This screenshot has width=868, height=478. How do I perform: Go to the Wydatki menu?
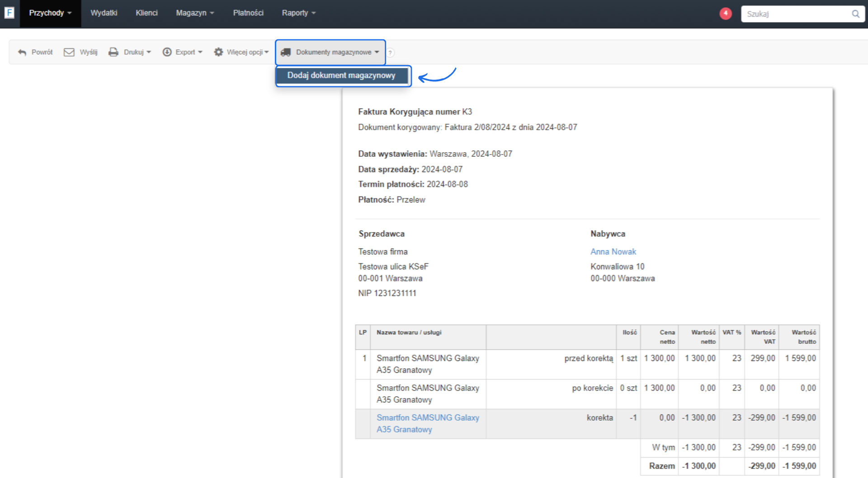coord(104,13)
